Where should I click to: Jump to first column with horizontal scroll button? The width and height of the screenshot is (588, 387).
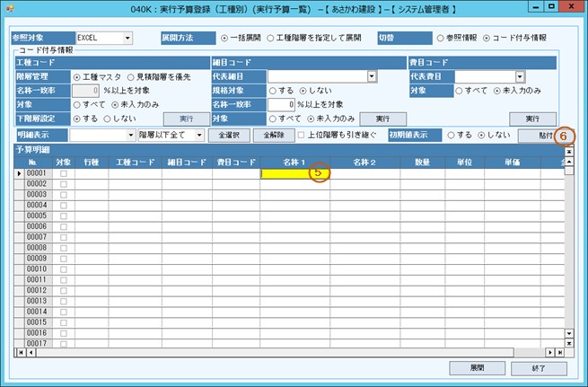click(21, 352)
